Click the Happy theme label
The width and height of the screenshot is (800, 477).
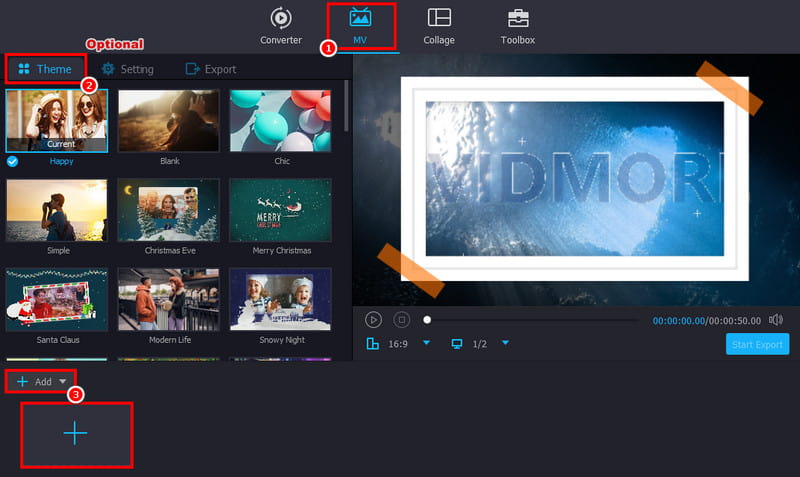click(x=61, y=161)
